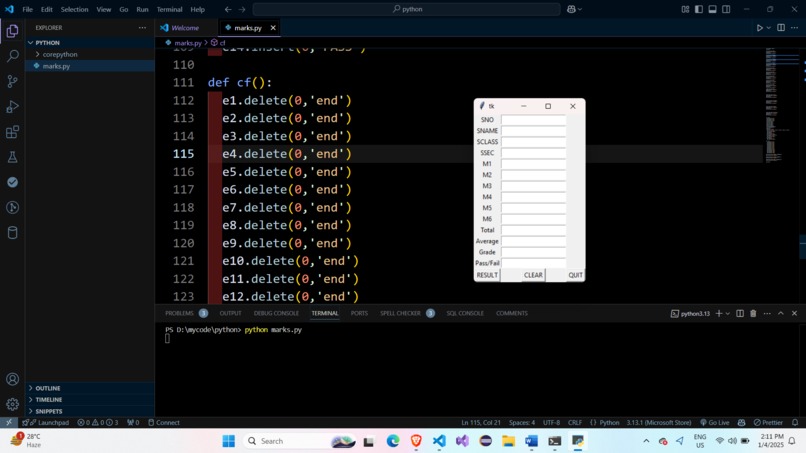The image size is (806, 453).
Task: Expand the SNIPPETS section
Action: pos(48,411)
